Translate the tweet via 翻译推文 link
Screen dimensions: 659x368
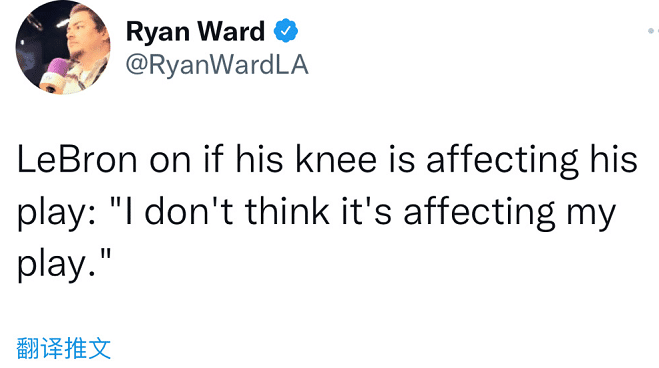pyautogui.click(x=63, y=348)
